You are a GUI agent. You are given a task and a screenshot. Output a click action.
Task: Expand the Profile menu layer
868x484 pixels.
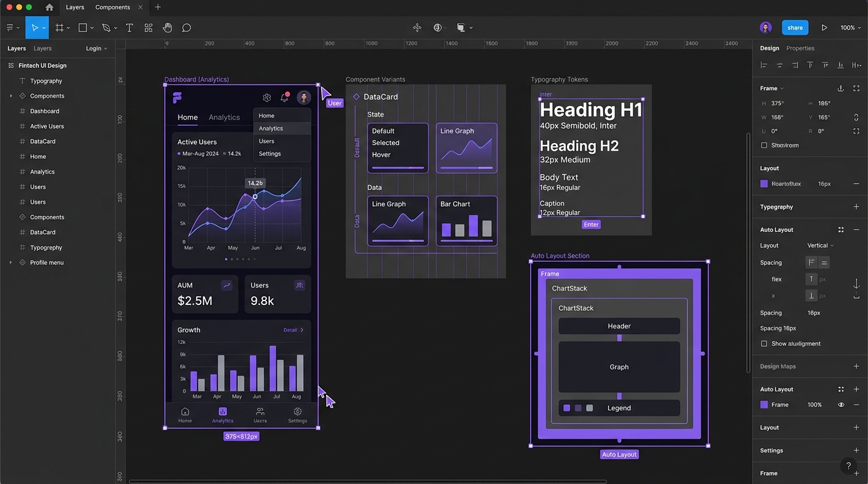10,263
